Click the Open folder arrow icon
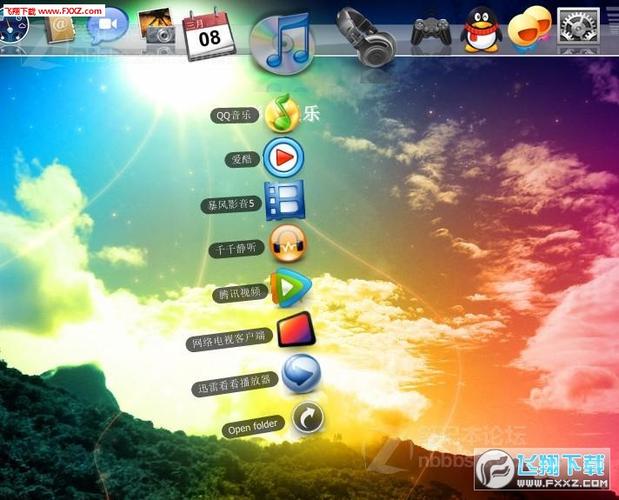The width and height of the screenshot is (619, 500). 308,417
